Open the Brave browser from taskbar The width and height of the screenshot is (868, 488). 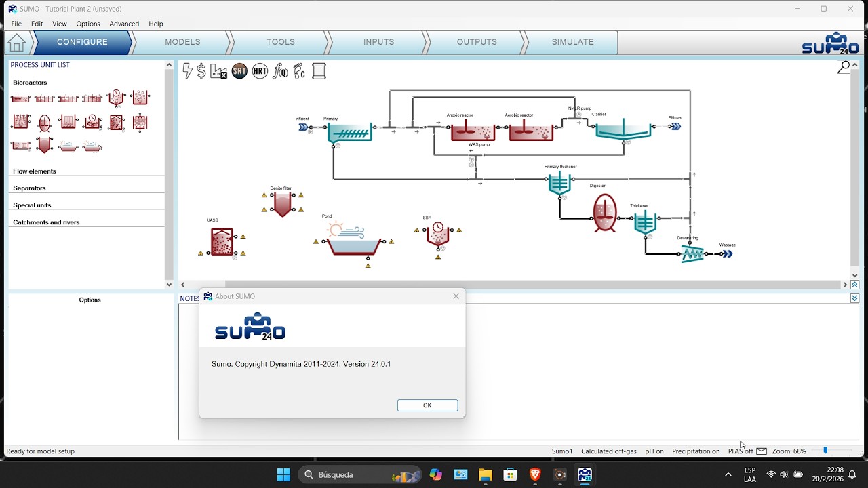(x=535, y=474)
